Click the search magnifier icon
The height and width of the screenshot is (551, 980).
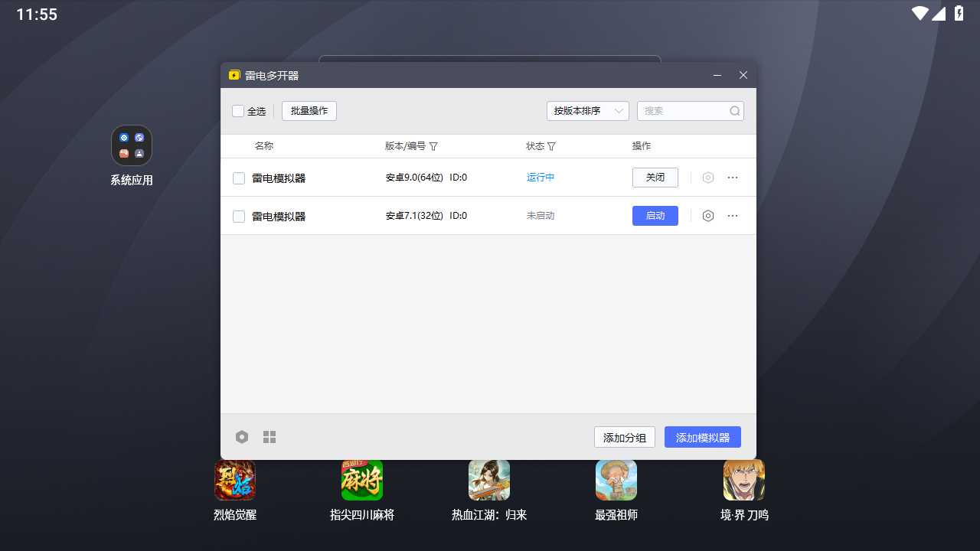(735, 111)
